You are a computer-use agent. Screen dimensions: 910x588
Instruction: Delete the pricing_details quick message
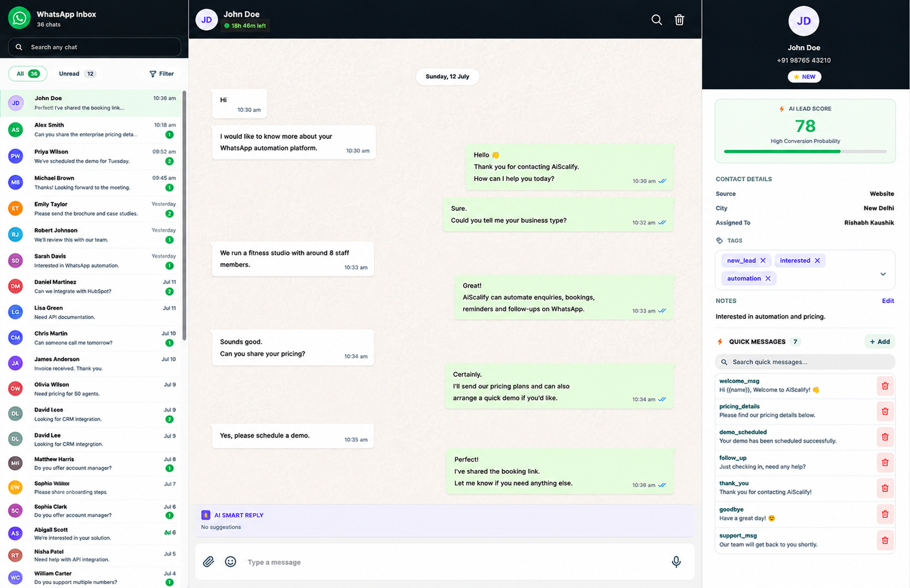click(x=885, y=411)
